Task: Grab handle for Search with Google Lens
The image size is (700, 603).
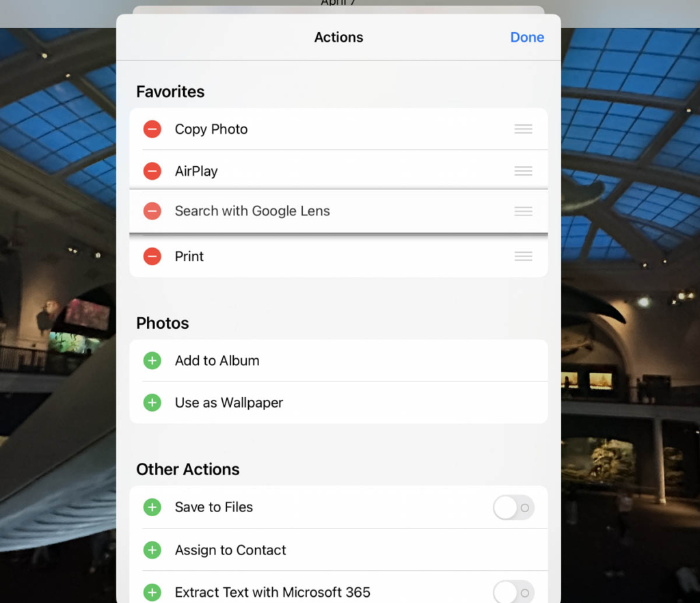Action: coord(523,211)
